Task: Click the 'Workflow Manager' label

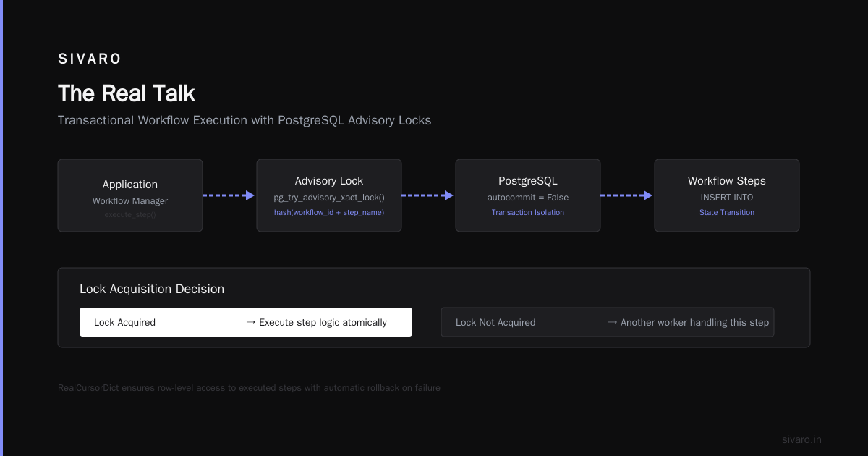Action: [130, 200]
